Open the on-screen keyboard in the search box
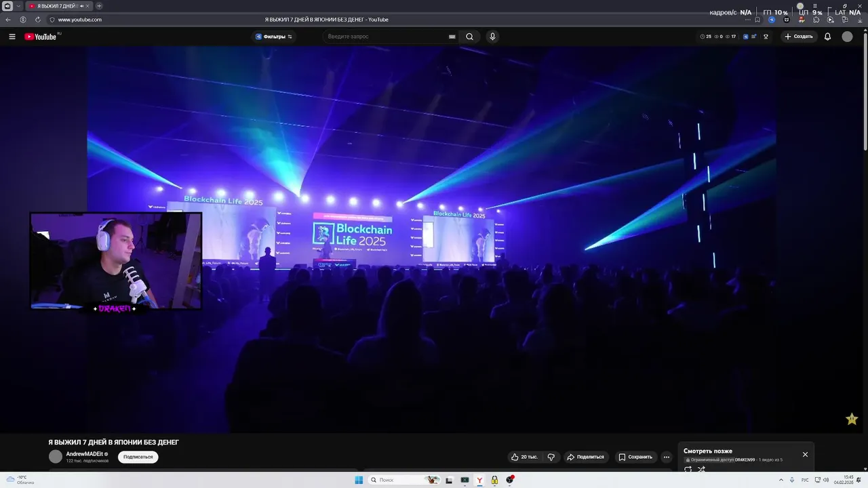Screen dimensions: 868x488 pos(452,37)
